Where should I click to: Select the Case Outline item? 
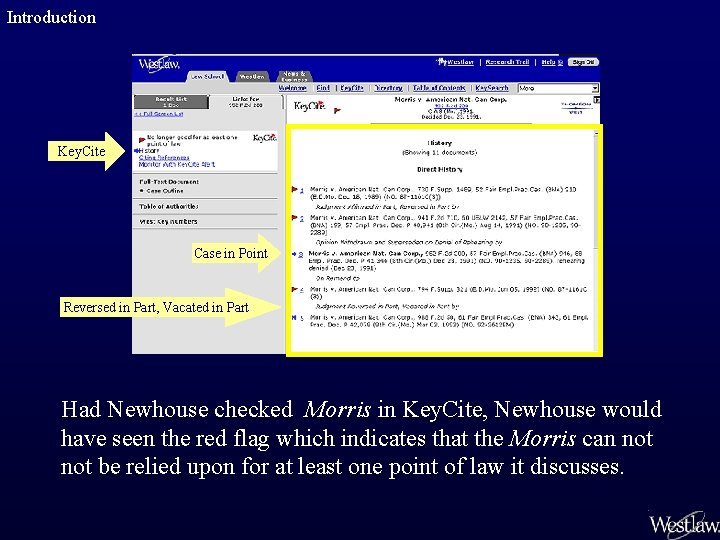pyautogui.click(x=165, y=191)
